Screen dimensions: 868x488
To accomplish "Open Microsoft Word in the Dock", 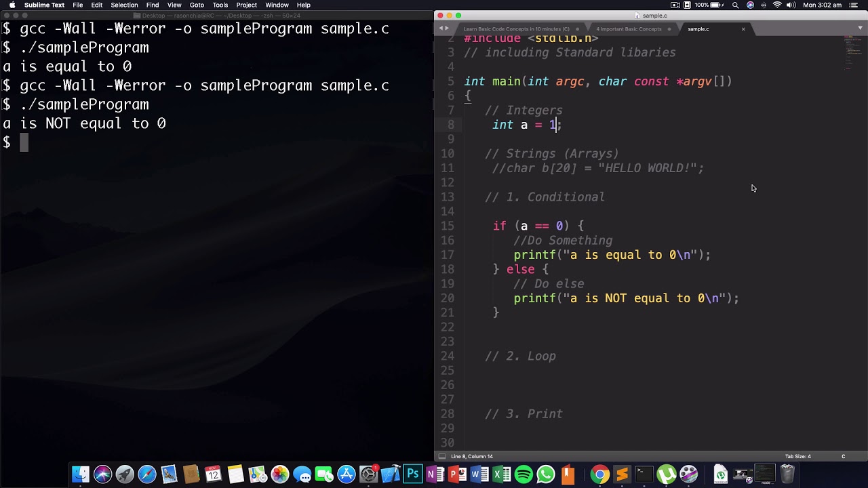I will [479, 474].
